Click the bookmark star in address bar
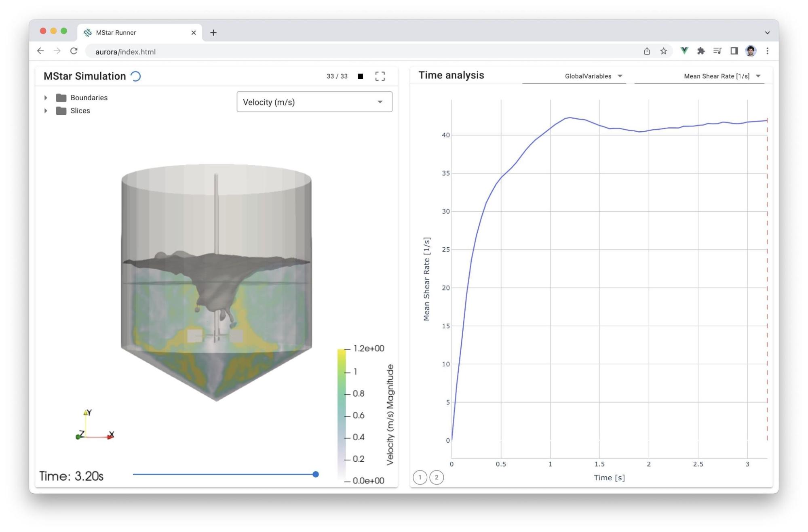This screenshot has height=532, width=808. [663, 51]
